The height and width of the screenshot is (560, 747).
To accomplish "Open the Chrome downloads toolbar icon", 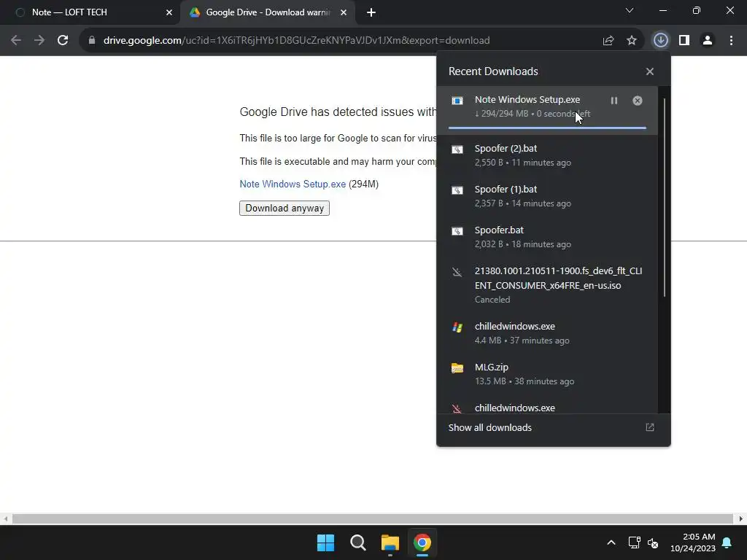I will [x=661, y=40].
